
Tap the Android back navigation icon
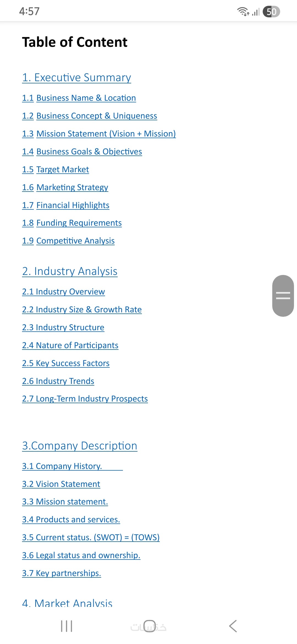coord(233,626)
